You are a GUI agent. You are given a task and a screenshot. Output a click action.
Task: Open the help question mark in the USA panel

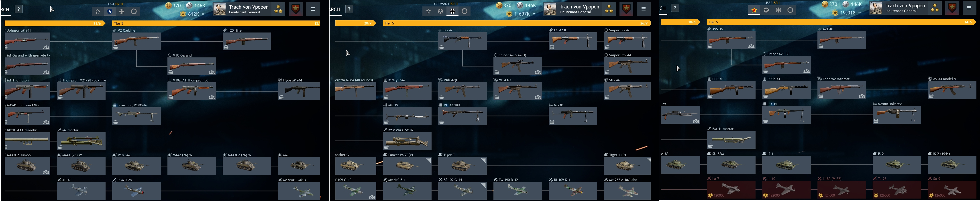[x=18, y=9]
